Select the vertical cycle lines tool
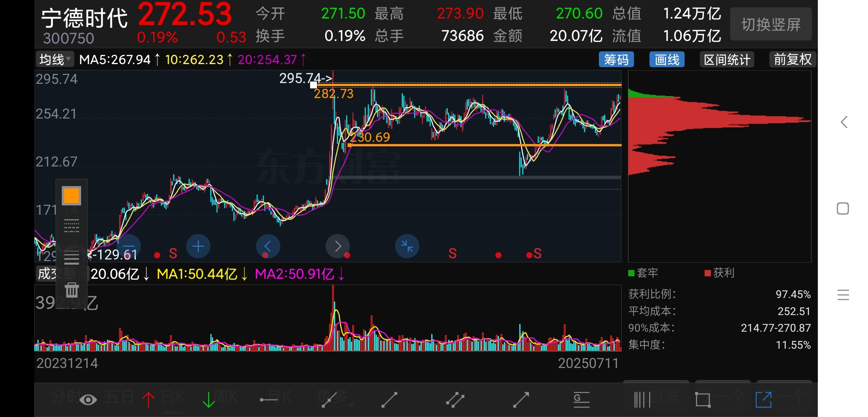This screenshot has width=868, height=417. (643, 400)
